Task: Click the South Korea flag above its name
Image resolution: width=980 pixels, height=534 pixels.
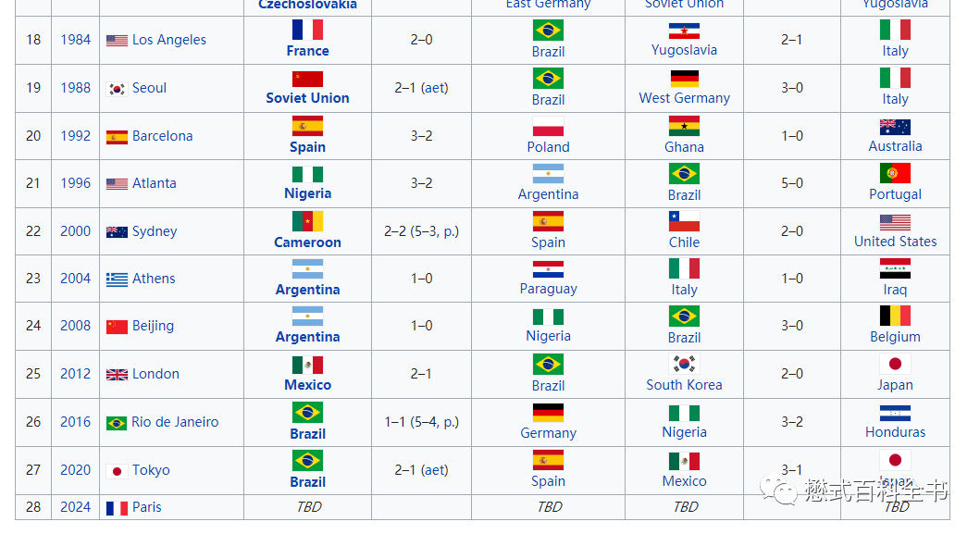Action: (684, 364)
